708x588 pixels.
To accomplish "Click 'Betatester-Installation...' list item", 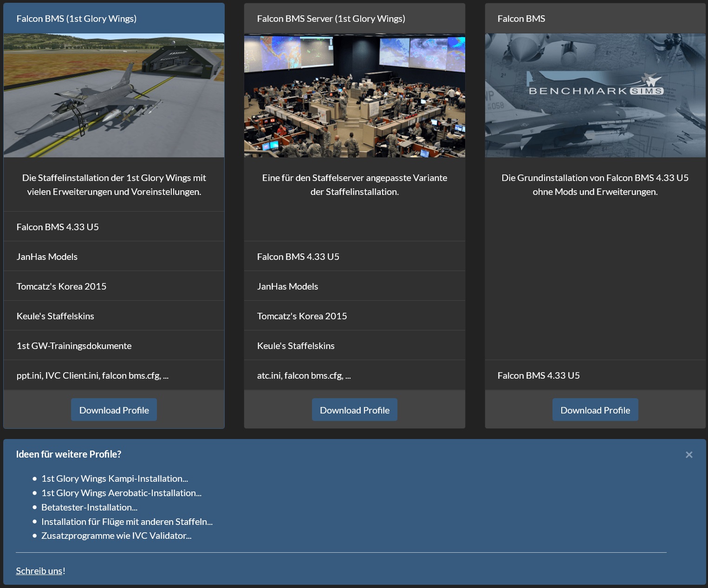I will [x=89, y=507].
